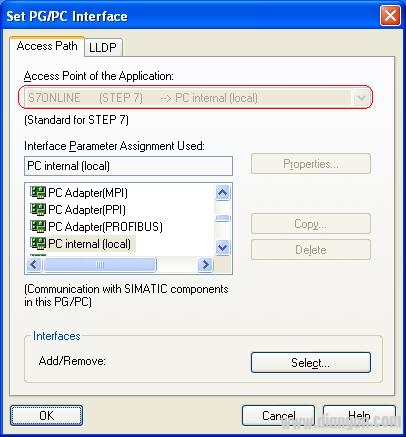406x437 pixels.
Task: Click the list's scroll down arrow
Action: click(222, 248)
